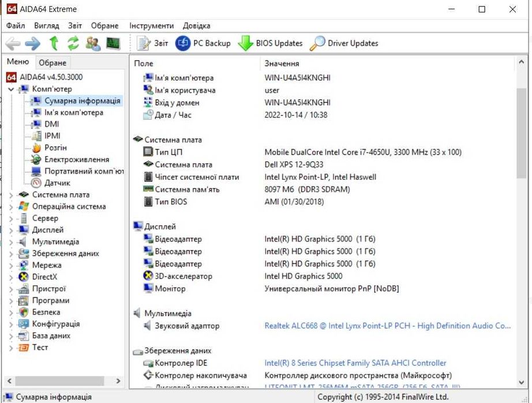This screenshot has width=532, height=403.
Task: Expand the Системна плата tree node
Action: click(11, 195)
